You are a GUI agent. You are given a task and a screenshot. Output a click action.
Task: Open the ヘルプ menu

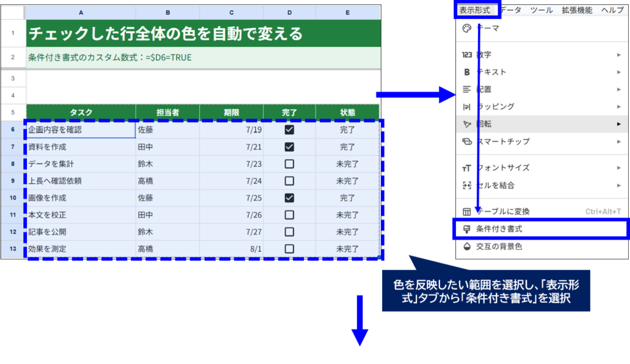point(612,10)
